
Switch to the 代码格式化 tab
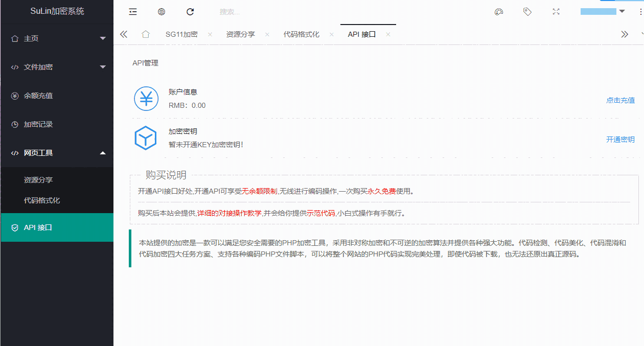coord(302,34)
